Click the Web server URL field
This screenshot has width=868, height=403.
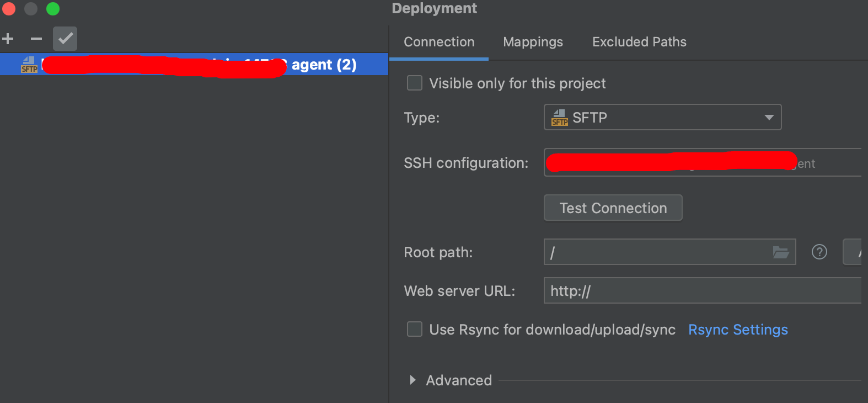pyautogui.click(x=700, y=291)
